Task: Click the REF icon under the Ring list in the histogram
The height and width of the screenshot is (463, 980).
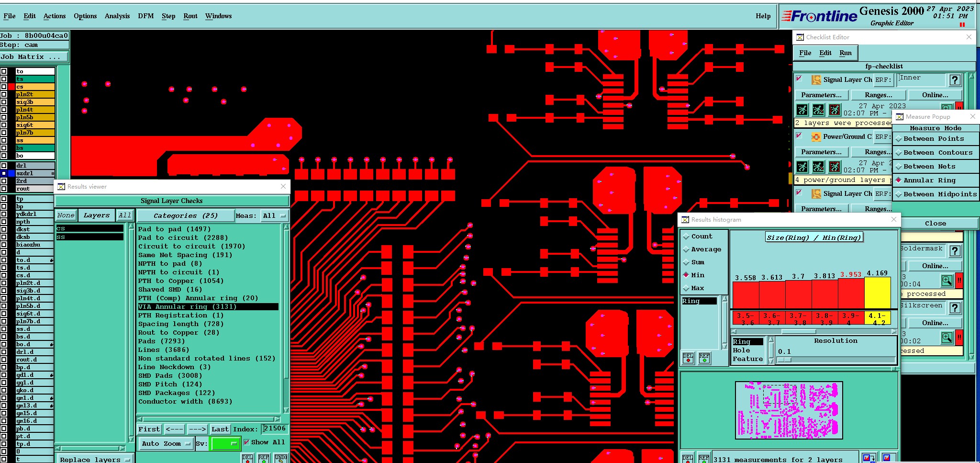Action: (704, 358)
